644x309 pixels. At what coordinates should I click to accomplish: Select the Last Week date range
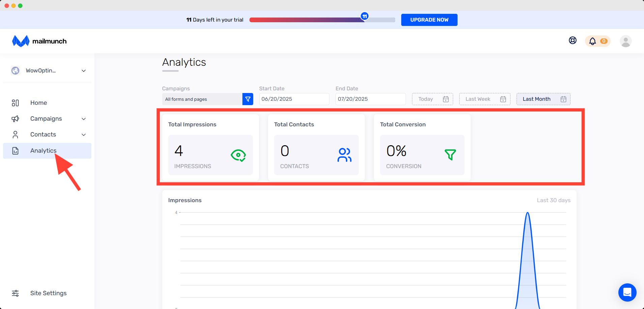tap(485, 99)
